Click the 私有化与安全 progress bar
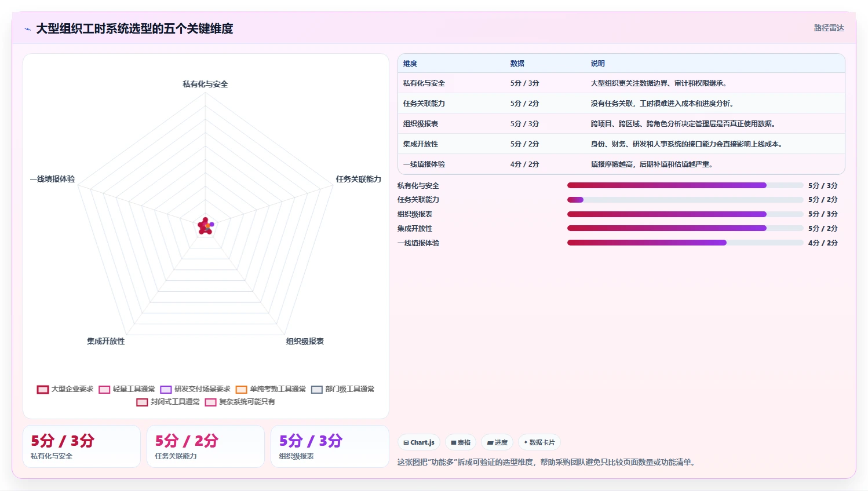Screen dimensions: 868x491 tap(685, 185)
